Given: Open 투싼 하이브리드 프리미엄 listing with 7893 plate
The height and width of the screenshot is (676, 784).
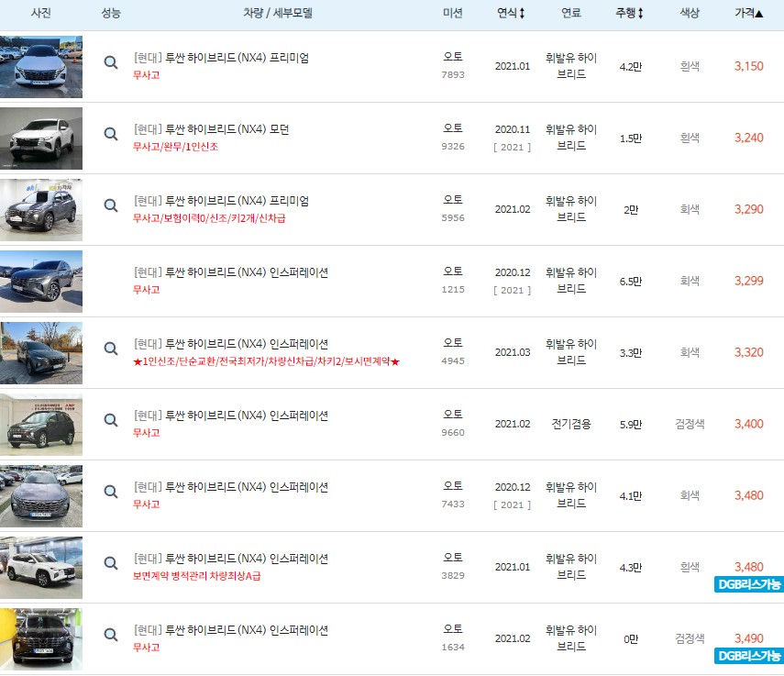Looking at the screenshot, I should [221, 58].
